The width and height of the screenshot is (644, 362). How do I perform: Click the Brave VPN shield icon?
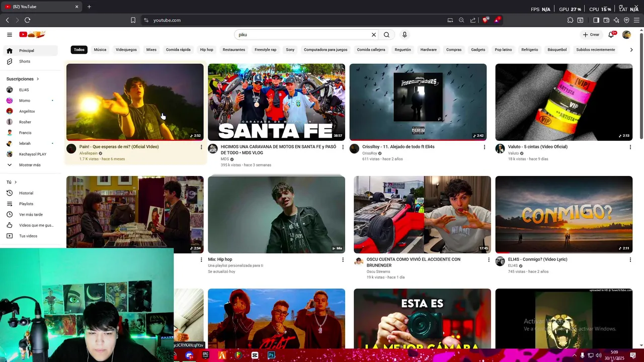(626, 20)
